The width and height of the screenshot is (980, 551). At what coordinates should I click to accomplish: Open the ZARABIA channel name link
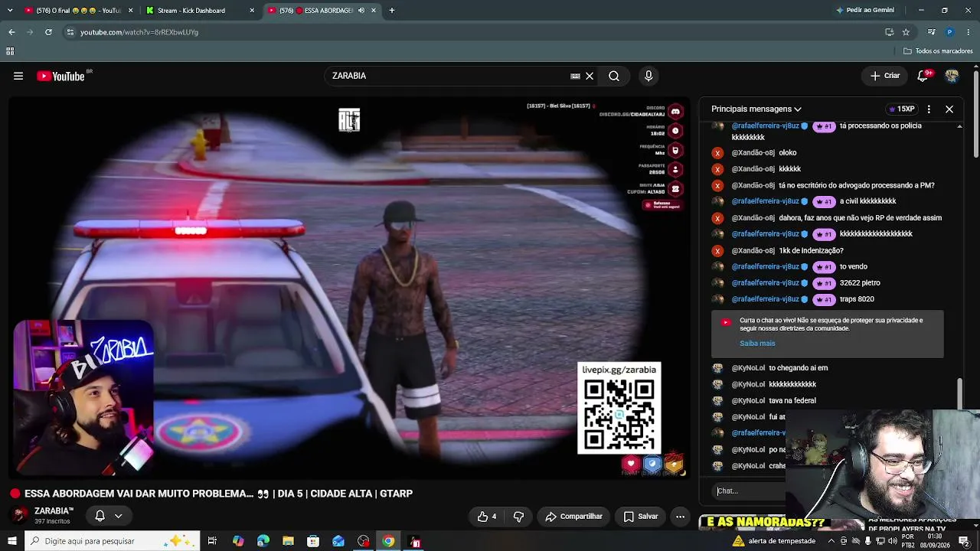click(54, 510)
